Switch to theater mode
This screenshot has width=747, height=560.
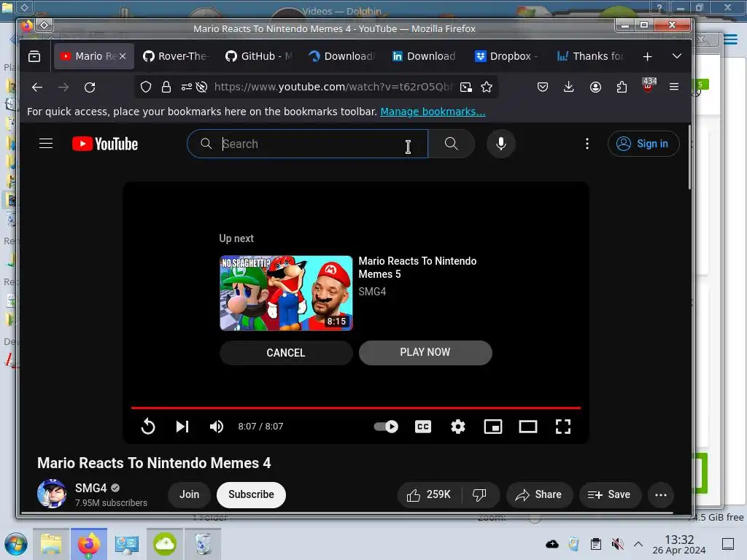tap(528, 426)
